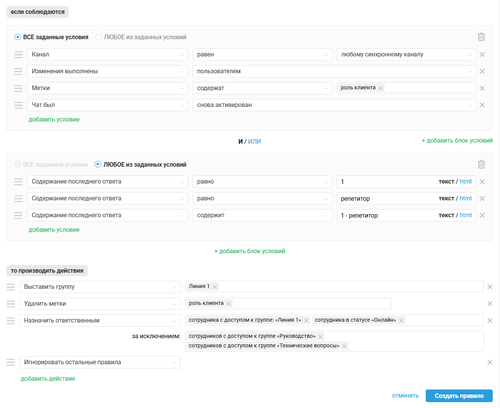Remove the сотрудника в статусе «Онлайн» tag
The height and width of the screenshot is (408, 500).
(401, 320)
